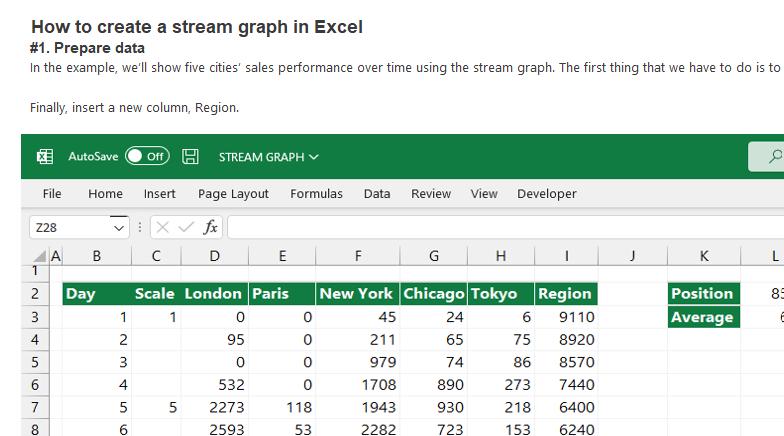Screen dimensions: 784x436
Task: Select column B header
Action: [96, 256]
